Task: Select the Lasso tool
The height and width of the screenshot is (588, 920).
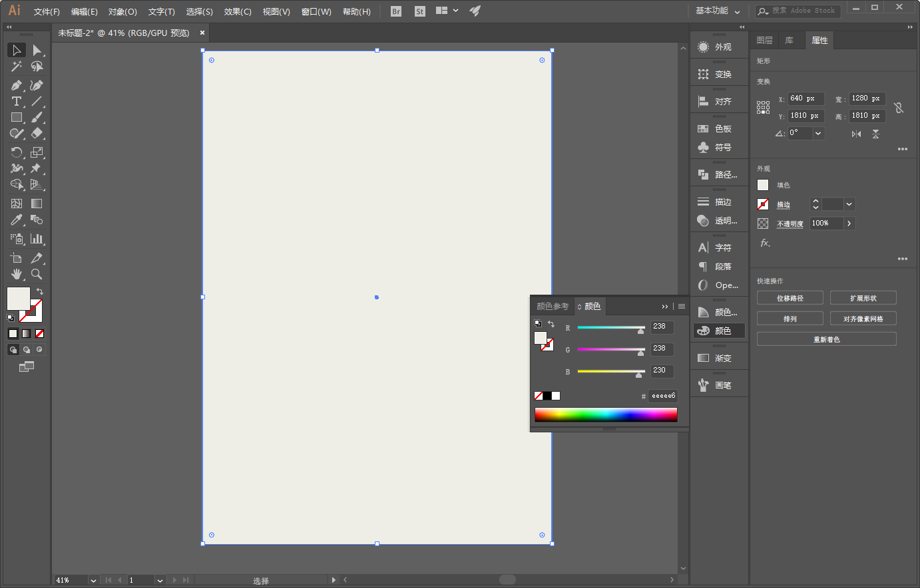Action: [x=37, y=67]
